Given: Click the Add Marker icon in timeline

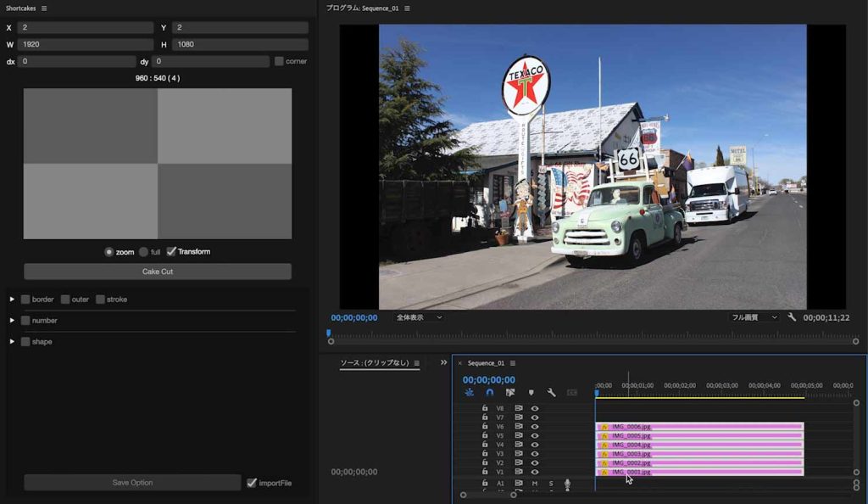Looking at the screenshot, I should (531, 393).
